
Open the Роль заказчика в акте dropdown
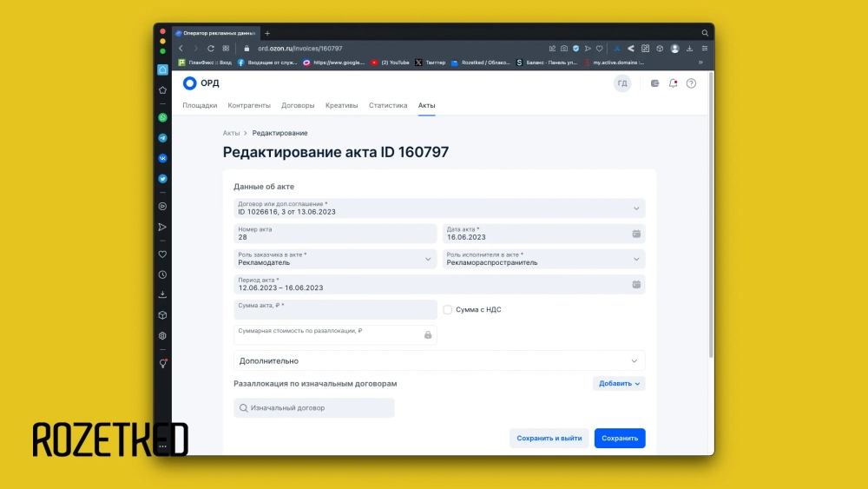pos(335,259)
